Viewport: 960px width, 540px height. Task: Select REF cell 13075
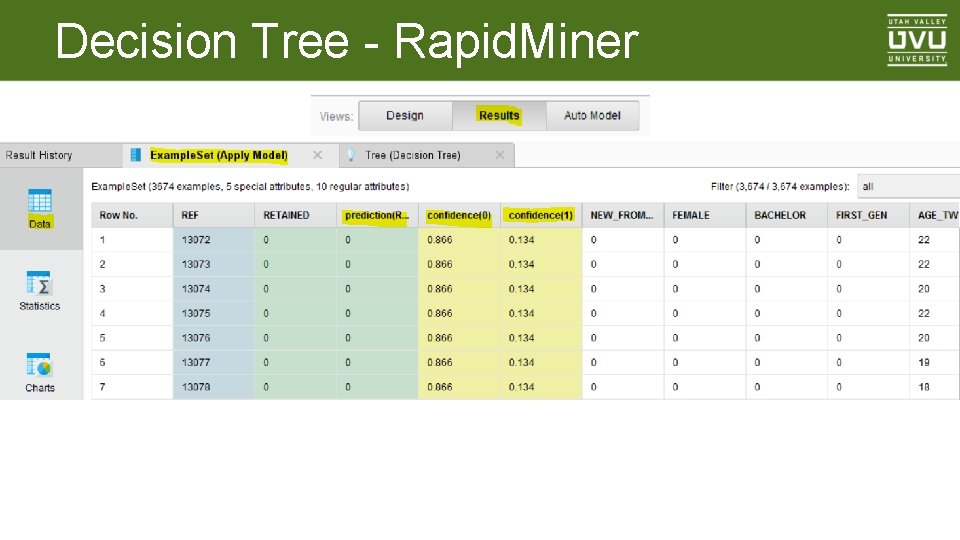pos(214,313)
